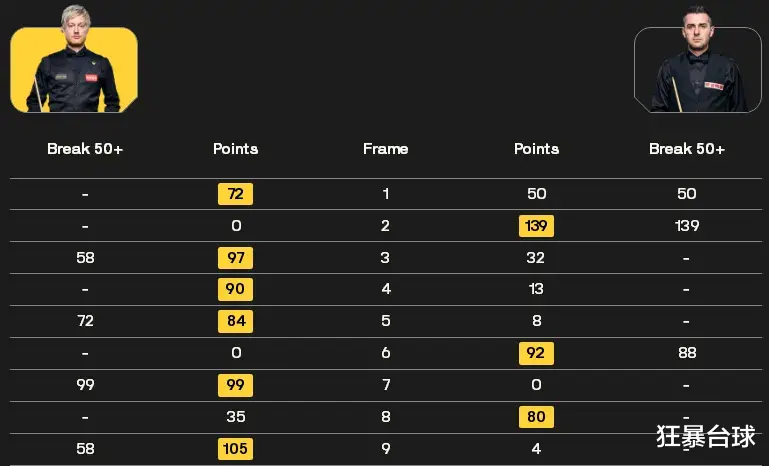Select the highlighted 99 points in frame 7
Viewport: 769px width, 466px height.
pos(235,385)
